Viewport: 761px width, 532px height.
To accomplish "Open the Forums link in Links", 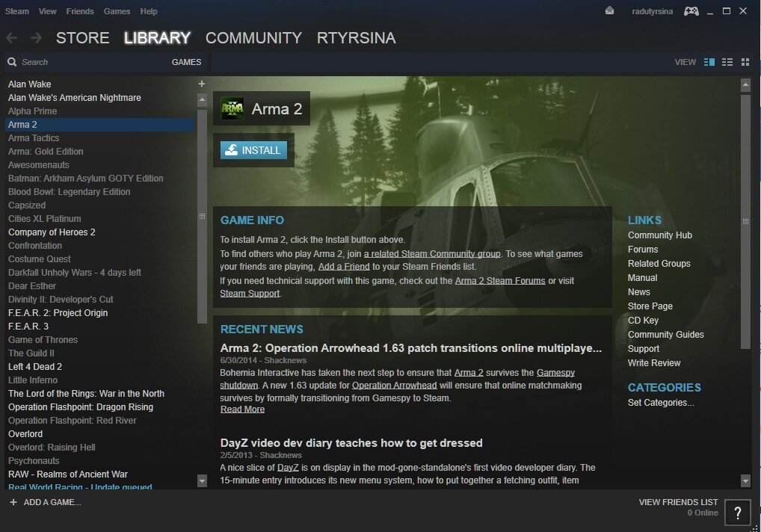I will 643,250.
